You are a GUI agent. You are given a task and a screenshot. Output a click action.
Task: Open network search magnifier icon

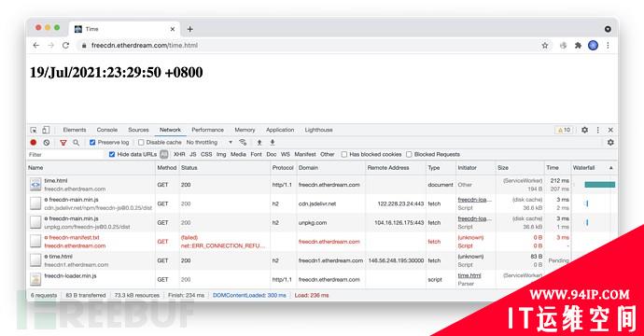76,143
